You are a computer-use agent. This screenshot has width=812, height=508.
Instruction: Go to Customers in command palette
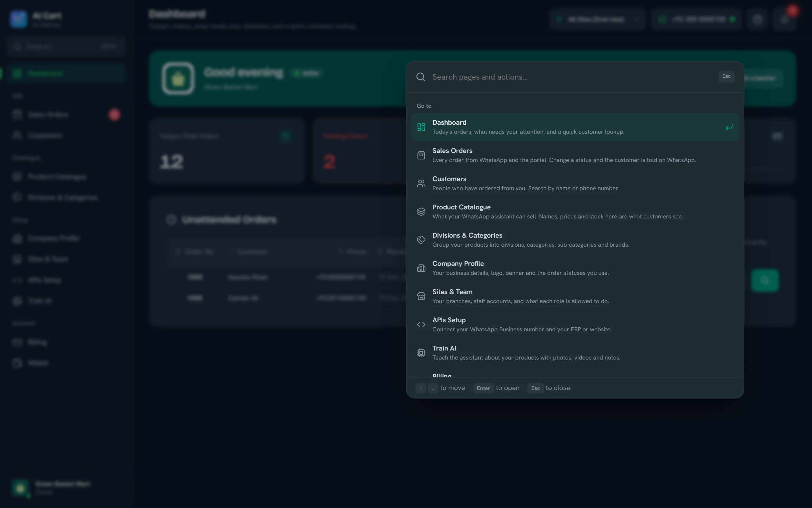[575, 183]
